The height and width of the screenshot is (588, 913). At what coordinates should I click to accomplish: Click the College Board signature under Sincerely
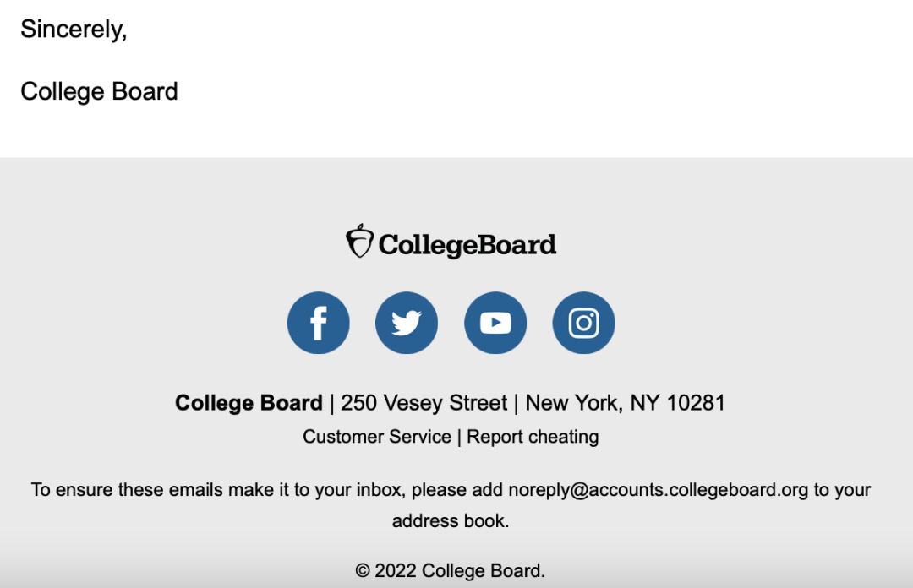[x=99, y=91]
